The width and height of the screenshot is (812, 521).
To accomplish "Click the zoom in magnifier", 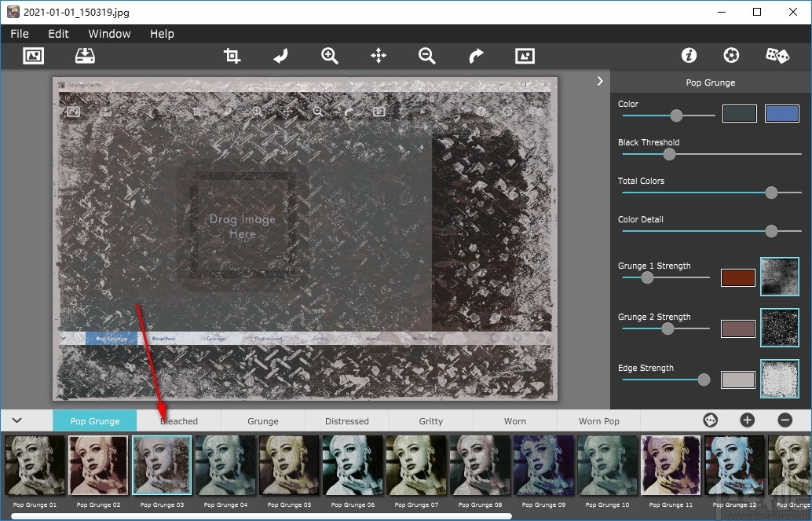I will click(330, 56).
